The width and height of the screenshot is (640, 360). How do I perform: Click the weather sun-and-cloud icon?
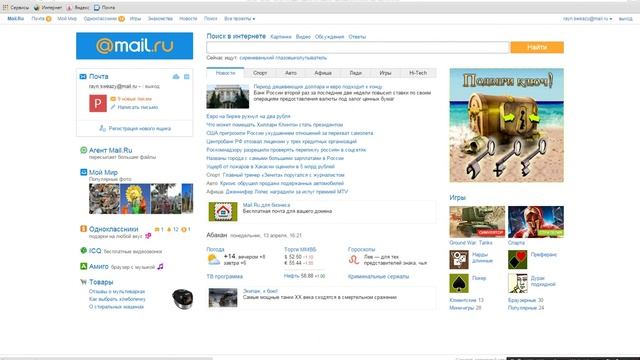[x=213, y=260]
